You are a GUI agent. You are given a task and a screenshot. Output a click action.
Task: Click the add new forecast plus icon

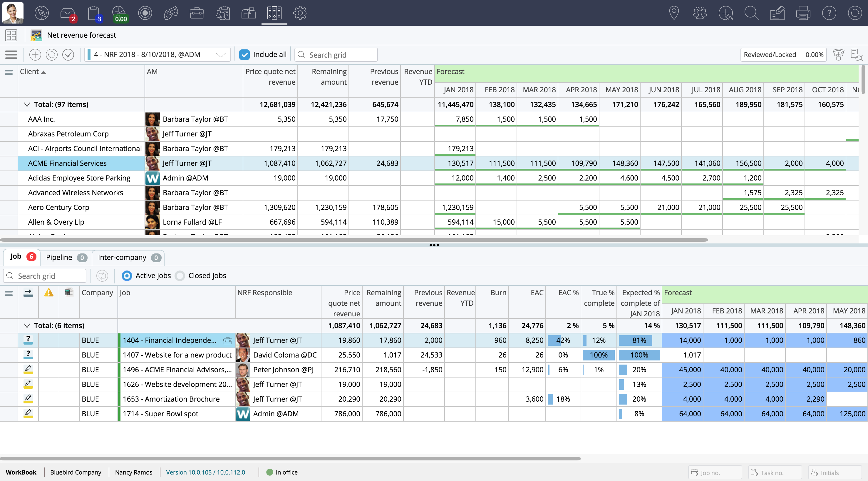tap(35, 55)
